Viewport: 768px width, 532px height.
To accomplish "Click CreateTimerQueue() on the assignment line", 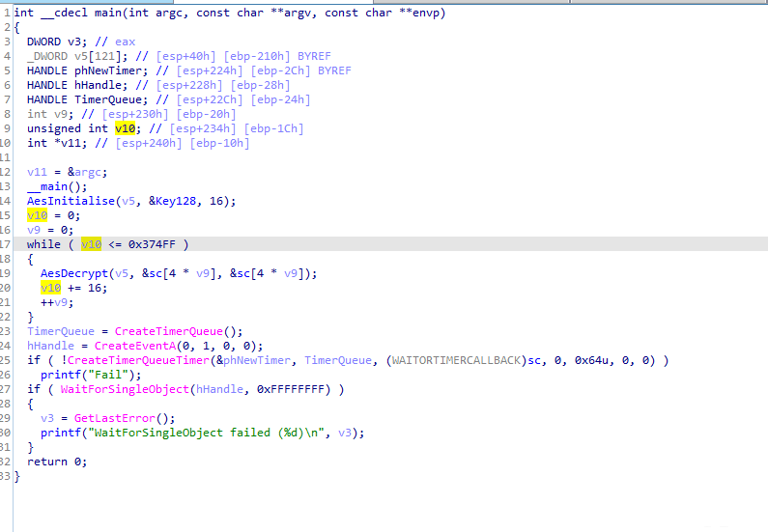I will pos(179,331).
